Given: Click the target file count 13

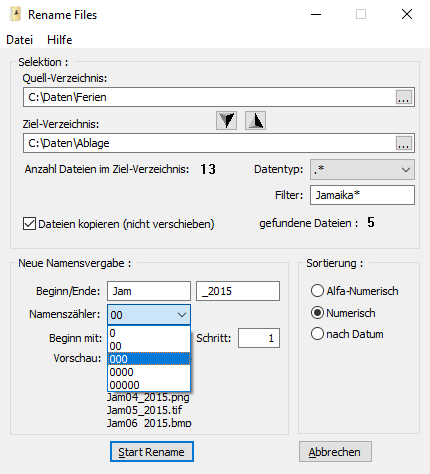Looking at the screenshot, I should (208, 169).
